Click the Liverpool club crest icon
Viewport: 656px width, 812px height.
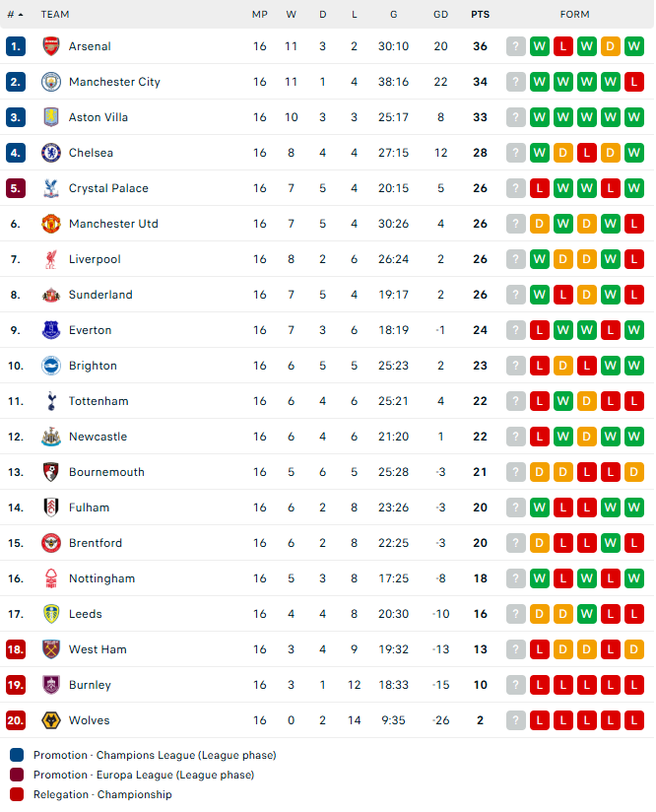point(51,259)
